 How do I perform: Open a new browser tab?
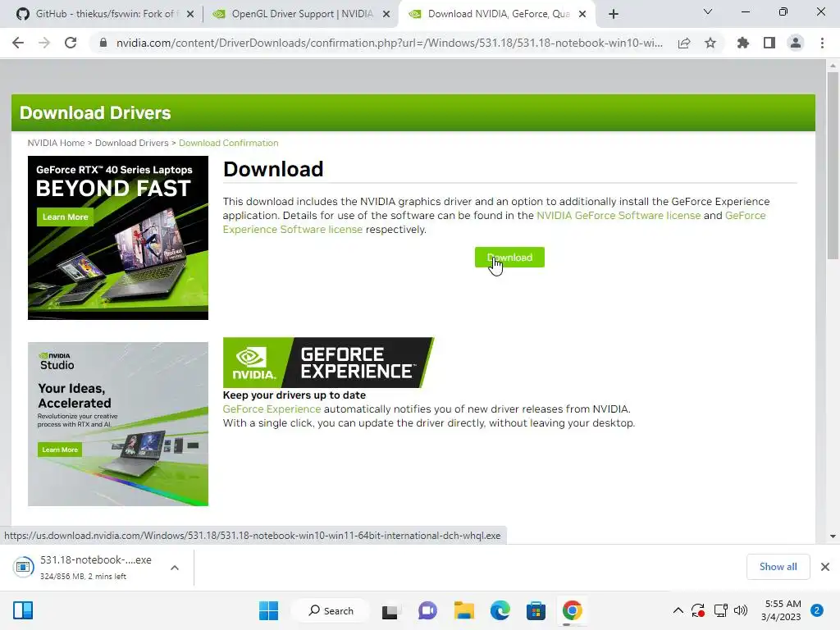pyautogui.click(x=614, y=14)
